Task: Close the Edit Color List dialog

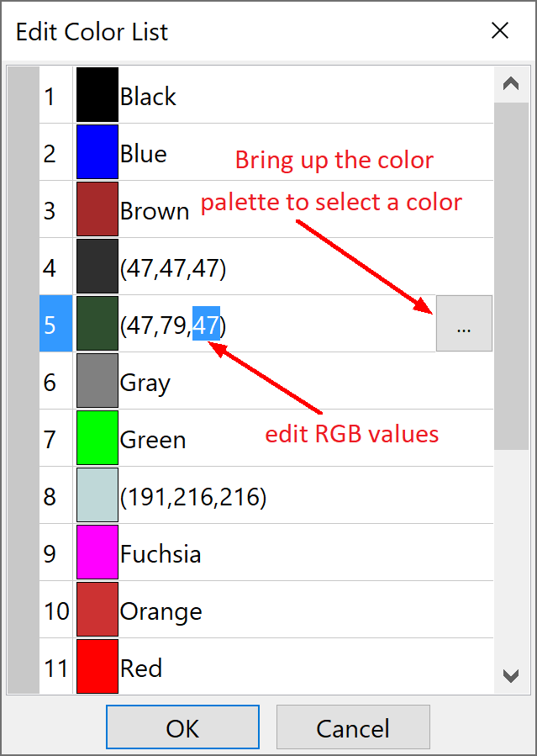Action: tap(500, 30)
